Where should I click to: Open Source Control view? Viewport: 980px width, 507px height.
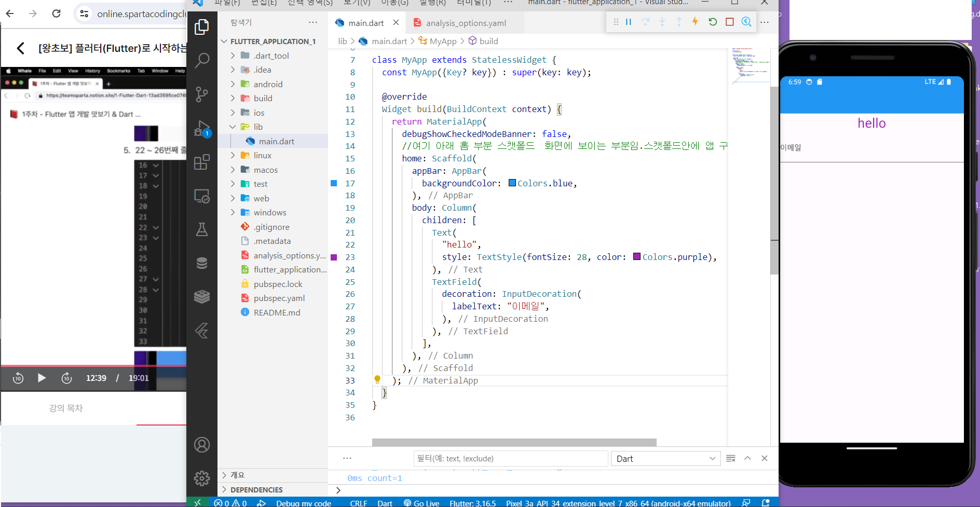pyautogui.click(x=202, y=94)
